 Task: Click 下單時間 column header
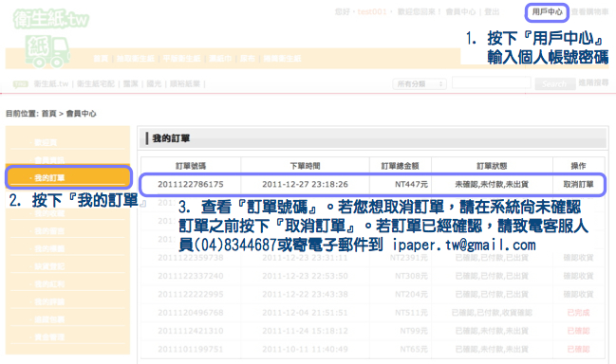click(x=306, y=166)
